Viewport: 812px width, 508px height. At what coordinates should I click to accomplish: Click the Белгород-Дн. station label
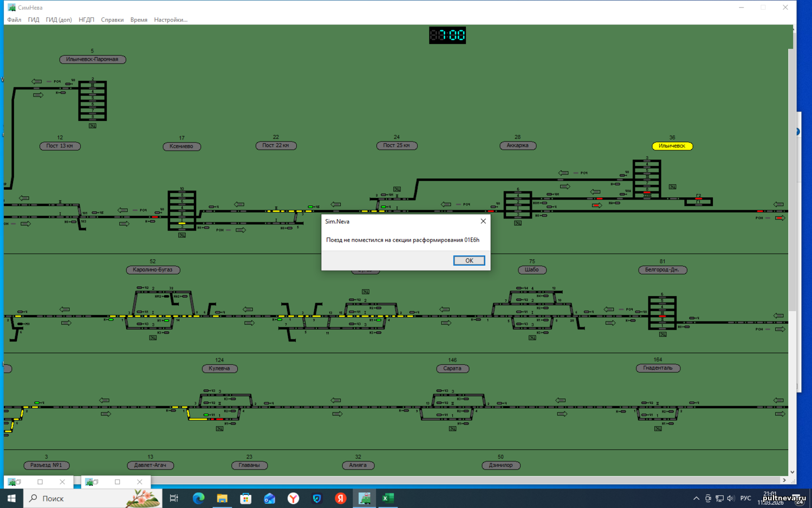(x=662, y=270)
